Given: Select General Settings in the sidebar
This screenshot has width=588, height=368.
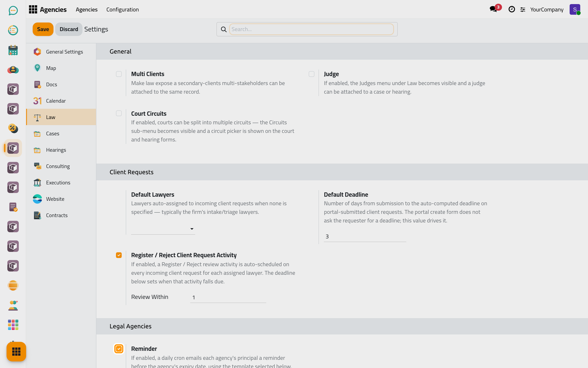Looking at the screenshot, I should [61, 52].
